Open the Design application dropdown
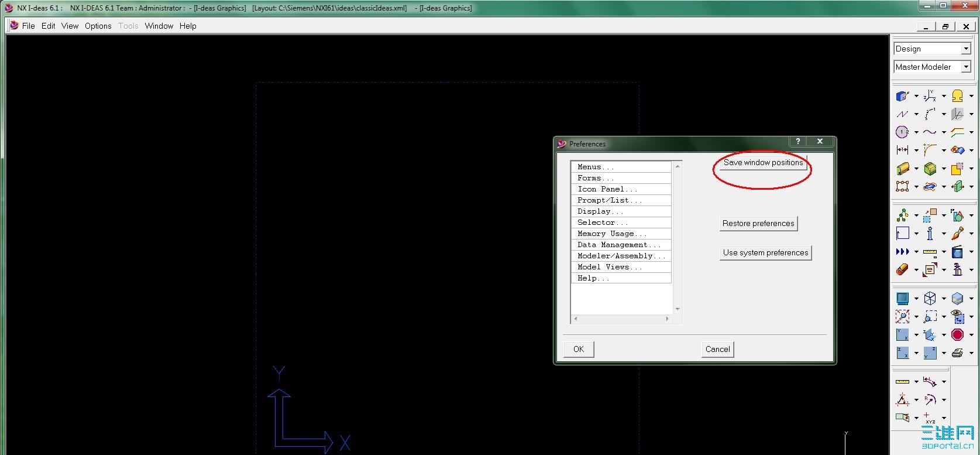This screenshot has width=980, height=455. 966,49
